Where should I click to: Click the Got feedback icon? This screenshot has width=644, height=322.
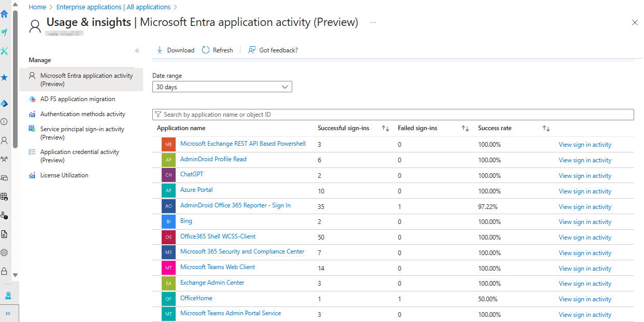[x=252, y=50]
